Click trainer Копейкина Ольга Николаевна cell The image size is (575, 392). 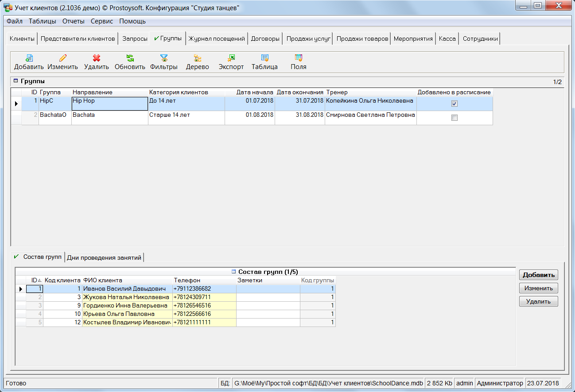click(x=371, y=104)
